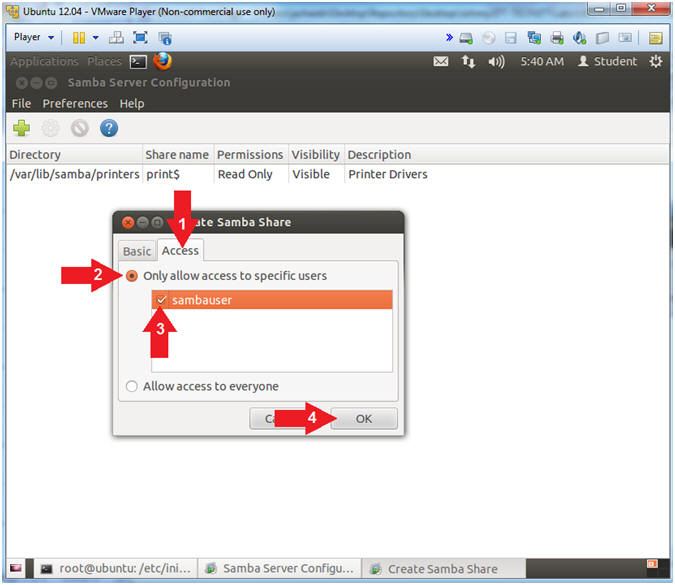Click the Read Only permissions cell
Viewport: 675px width, 585px height.
(x=245, y=174)
